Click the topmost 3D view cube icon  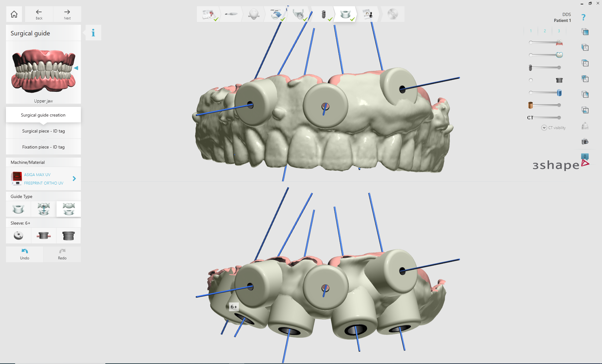pyautogui.click(x=585, y=32)
